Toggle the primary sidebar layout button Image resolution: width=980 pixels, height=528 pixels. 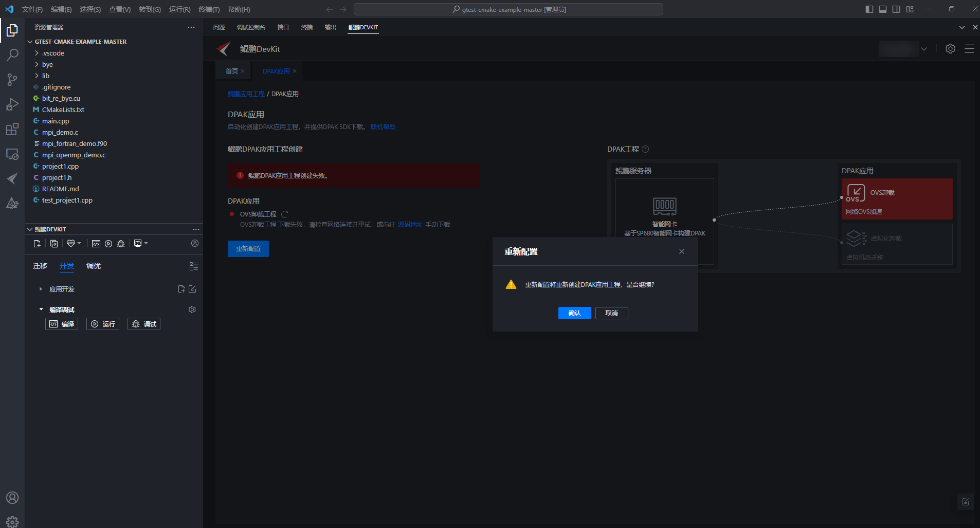coord(869,9)
